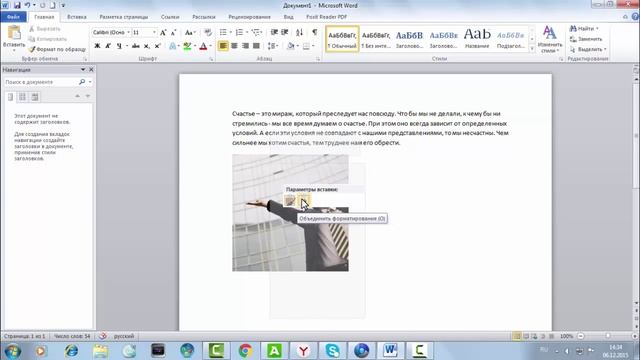The image size is (640, 360).
Task: Click the decrease indent icon
Action: pos(274,32)
